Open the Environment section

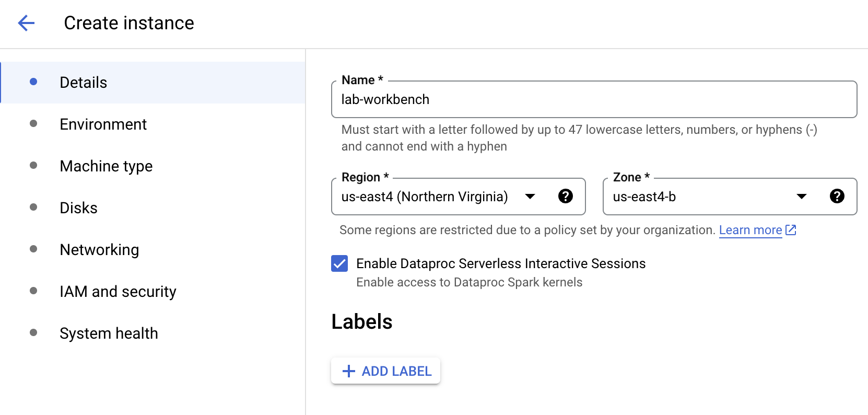103,124
